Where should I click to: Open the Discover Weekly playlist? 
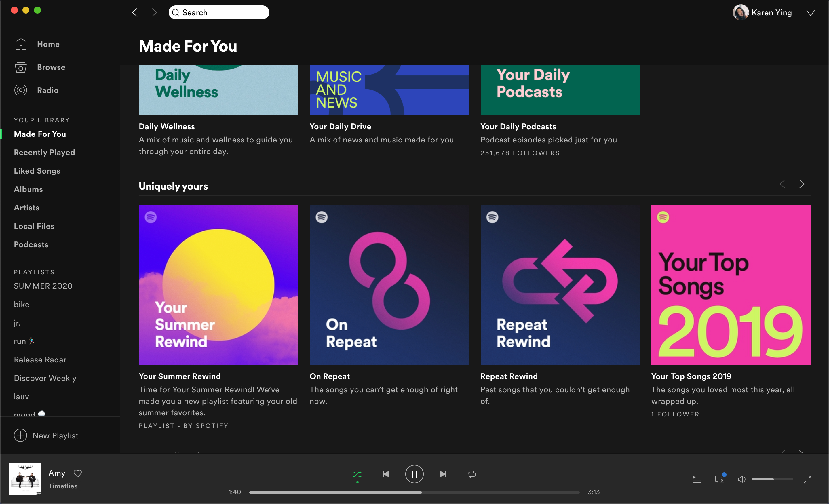[x=45, y=378]
